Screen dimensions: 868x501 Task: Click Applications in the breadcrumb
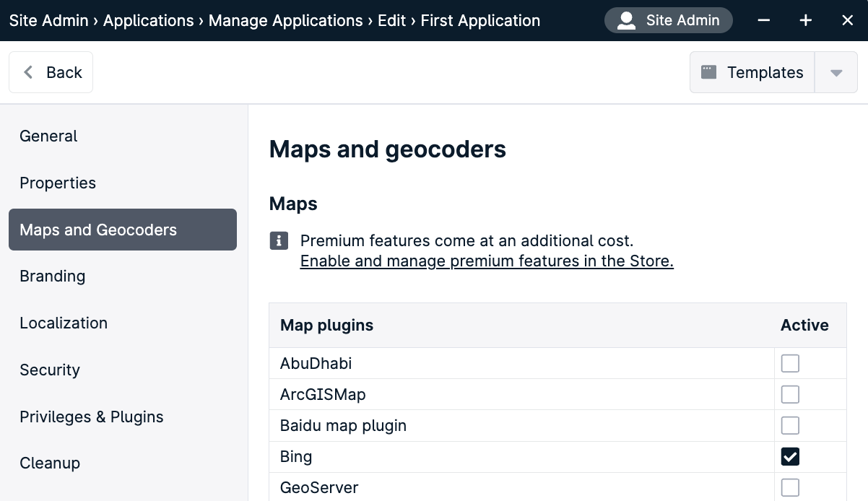click(148, 20)
